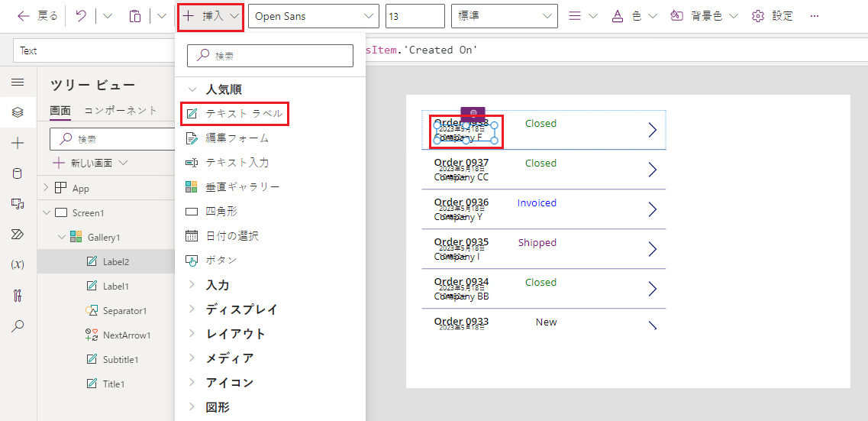Insert a テキスト ラベル control
Image resolution: width=868 pixels, height=421 pixels.
pyautogui.click(x=234, y=114)
